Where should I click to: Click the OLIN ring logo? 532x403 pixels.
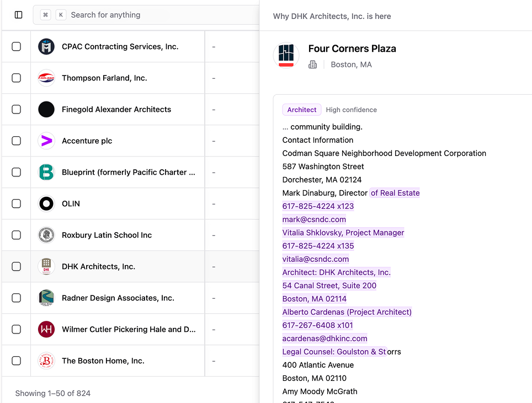pos(46,203)
